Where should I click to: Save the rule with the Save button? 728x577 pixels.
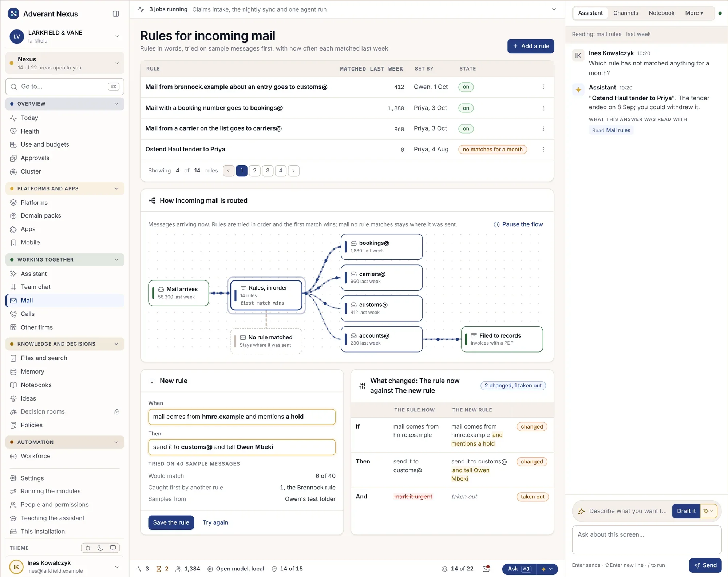[x=171, y=522]
